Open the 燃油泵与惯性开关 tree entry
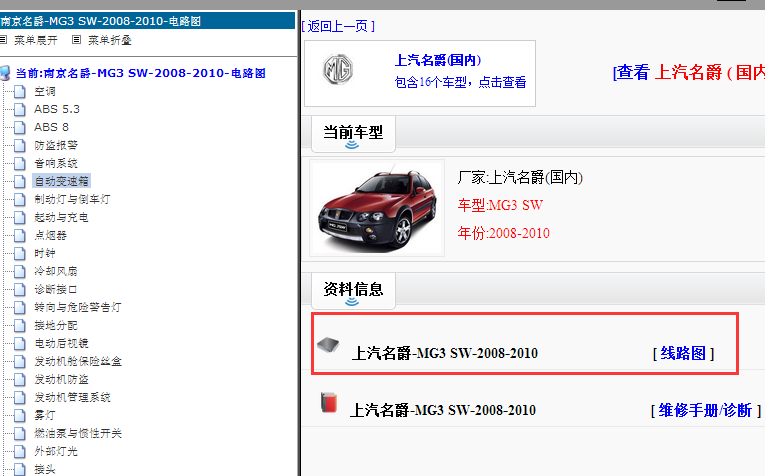Screen dimensions: 765x476 click(x=78, y=434)
